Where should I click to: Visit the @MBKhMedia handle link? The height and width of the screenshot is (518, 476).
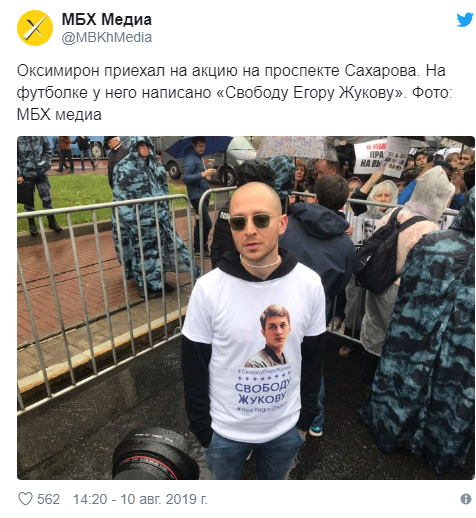(107, 37)
